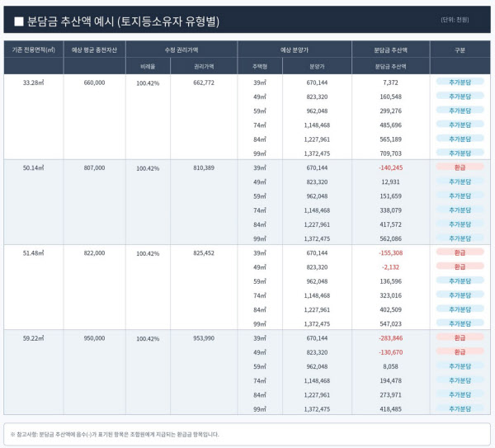Click the 660,000 prior asset value
Viewport: 495px width, 448px height.
point(94,83)
